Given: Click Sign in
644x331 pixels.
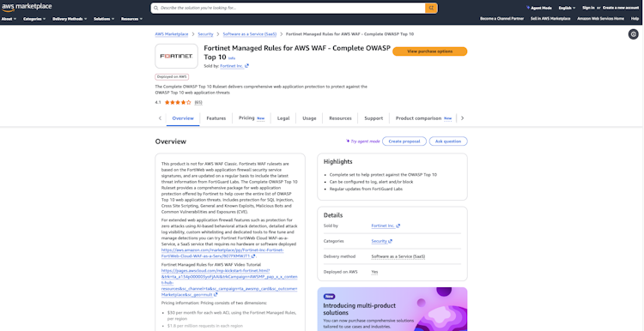Looking at the screenshot, I should [x=588, y=8].
